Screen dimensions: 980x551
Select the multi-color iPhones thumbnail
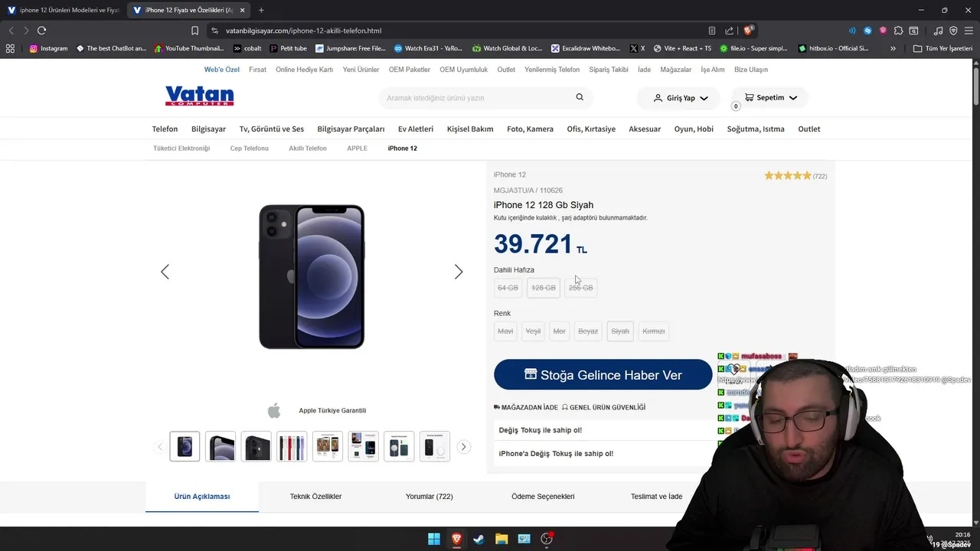292,447
